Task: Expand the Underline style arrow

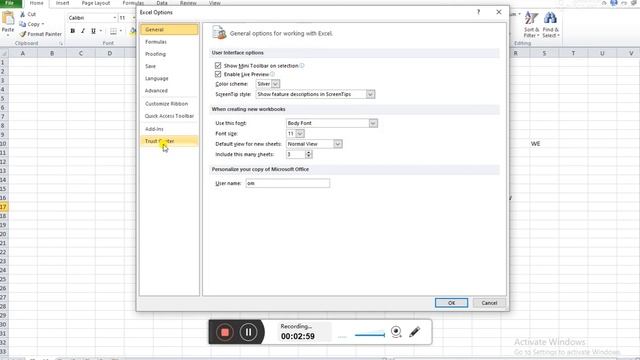Action: [x=101, y=31]
